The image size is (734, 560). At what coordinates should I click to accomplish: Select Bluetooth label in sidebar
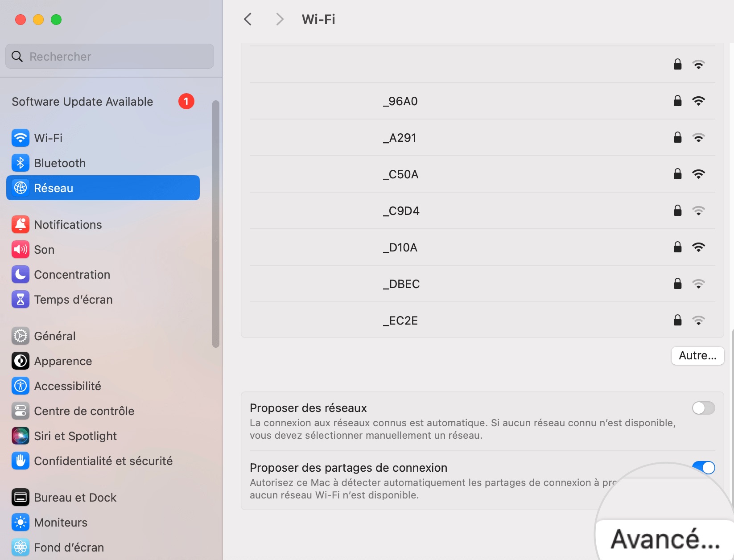click(x=60, y=163)
